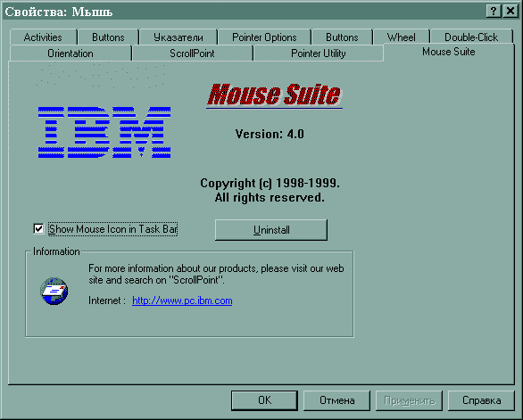523x420 pixels.
Task: Click the Отмена cancel button
Action: click(x=336, y=400)
